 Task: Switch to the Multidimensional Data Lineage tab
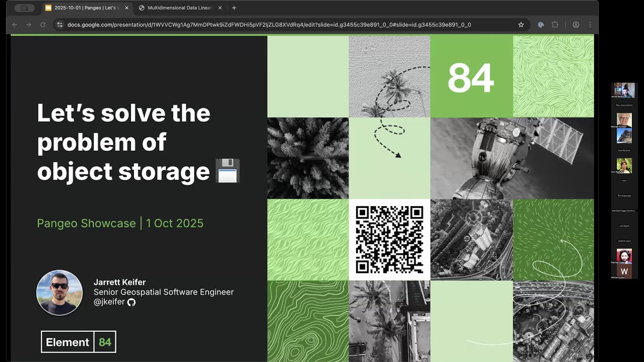click(x=181, y=8)
